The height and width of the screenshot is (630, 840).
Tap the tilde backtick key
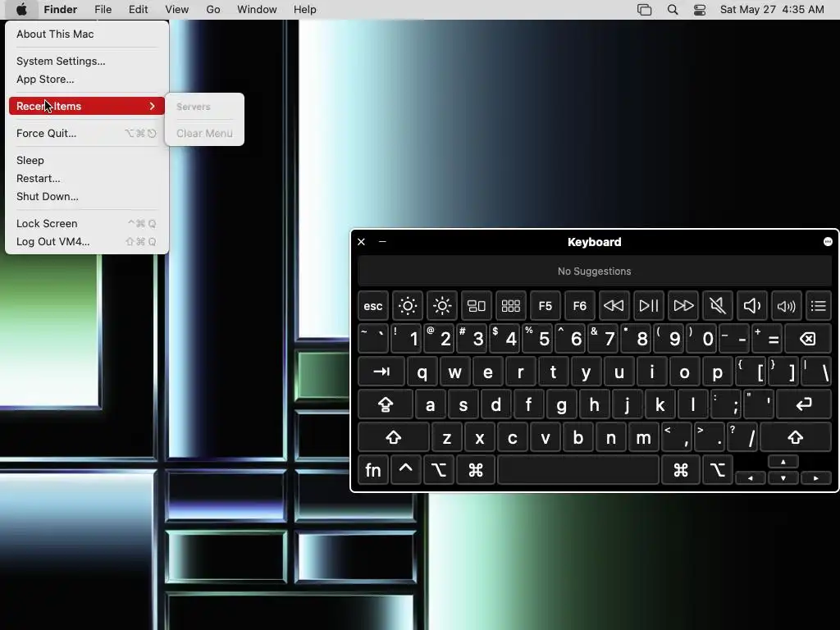pos(373,339)
